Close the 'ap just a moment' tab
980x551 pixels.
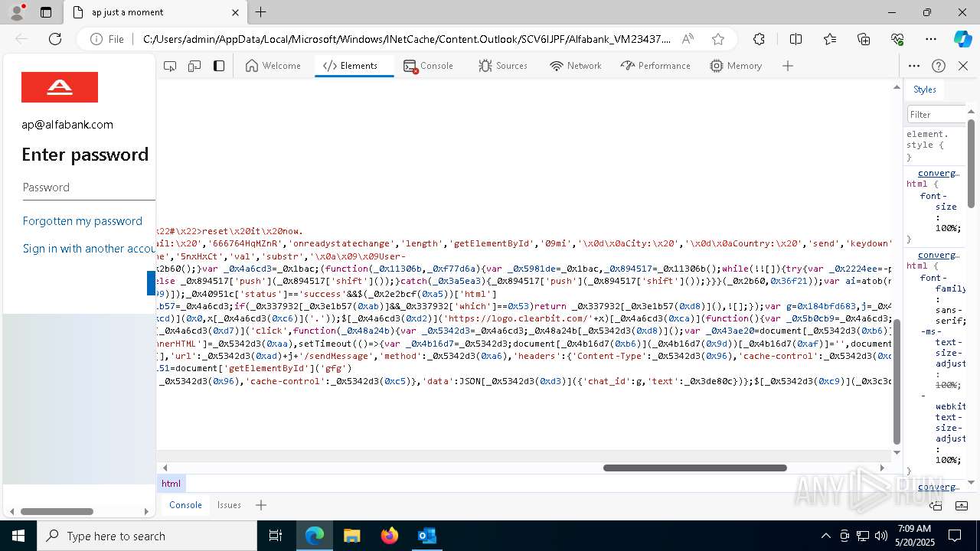tap(235, 12)
